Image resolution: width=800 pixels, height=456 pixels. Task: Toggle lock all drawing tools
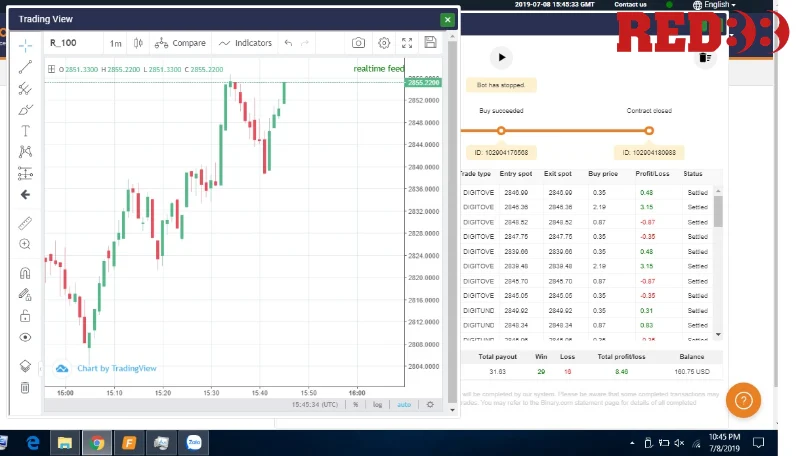(26, 316)
